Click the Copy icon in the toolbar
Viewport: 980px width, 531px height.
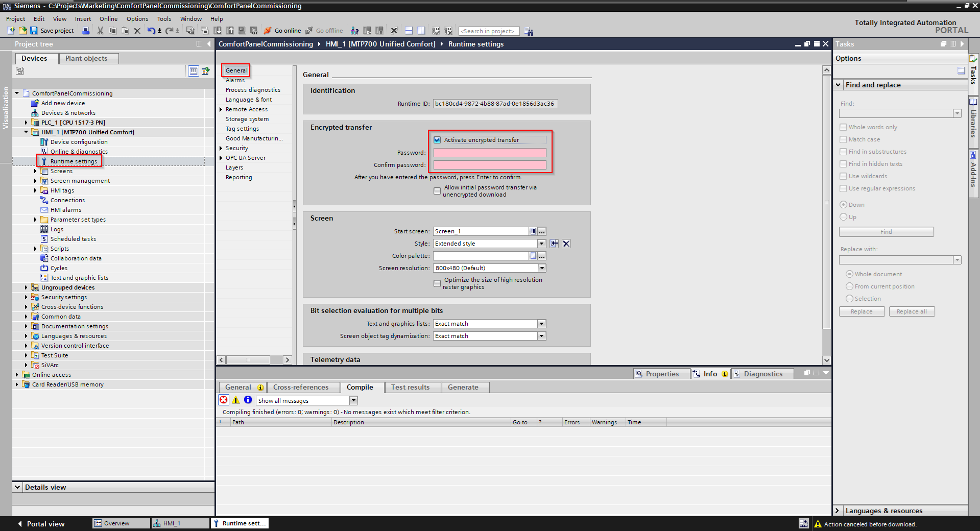(113, 31)
